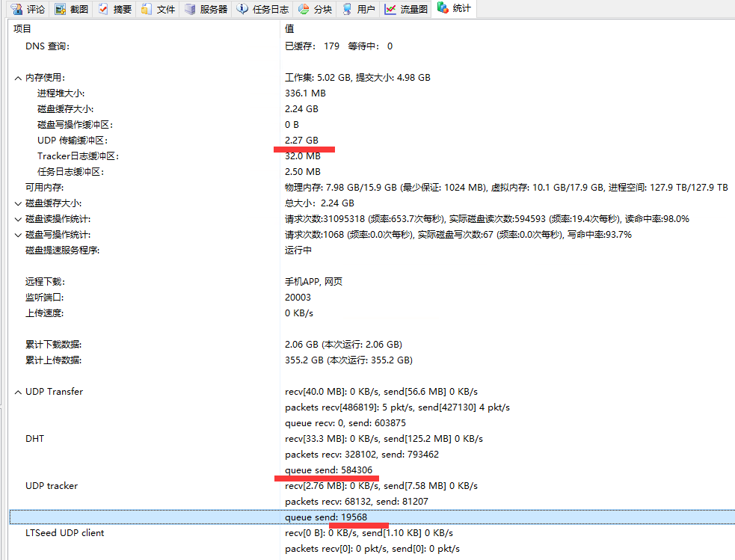Click the 任务日志 info icon
Image resolution: width=735 pixels, height=560 pixels.
point(242,9)
